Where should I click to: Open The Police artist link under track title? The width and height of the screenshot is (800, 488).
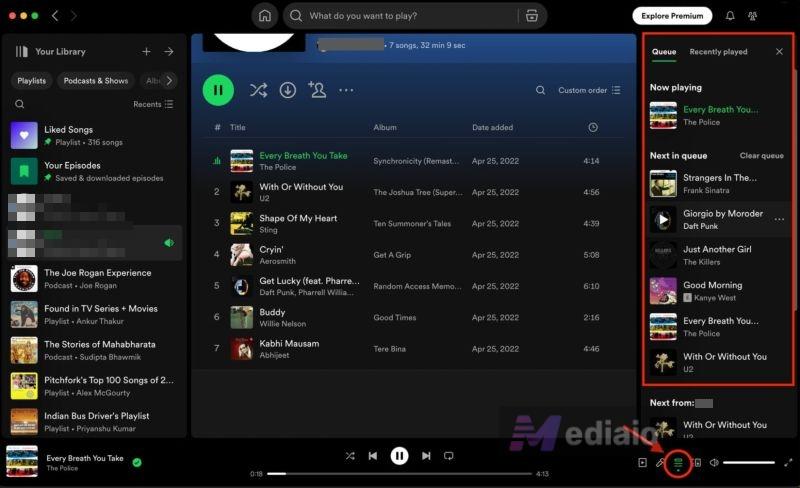click(278, 167)
